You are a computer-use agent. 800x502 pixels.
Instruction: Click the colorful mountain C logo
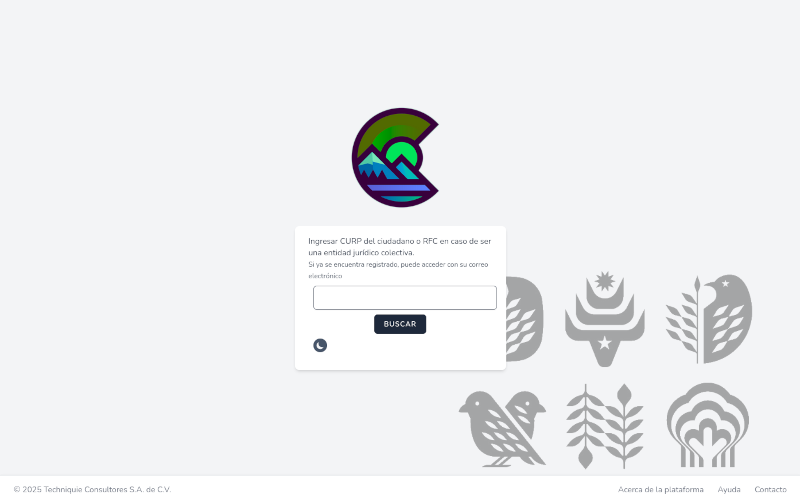(x=395, y=157)
